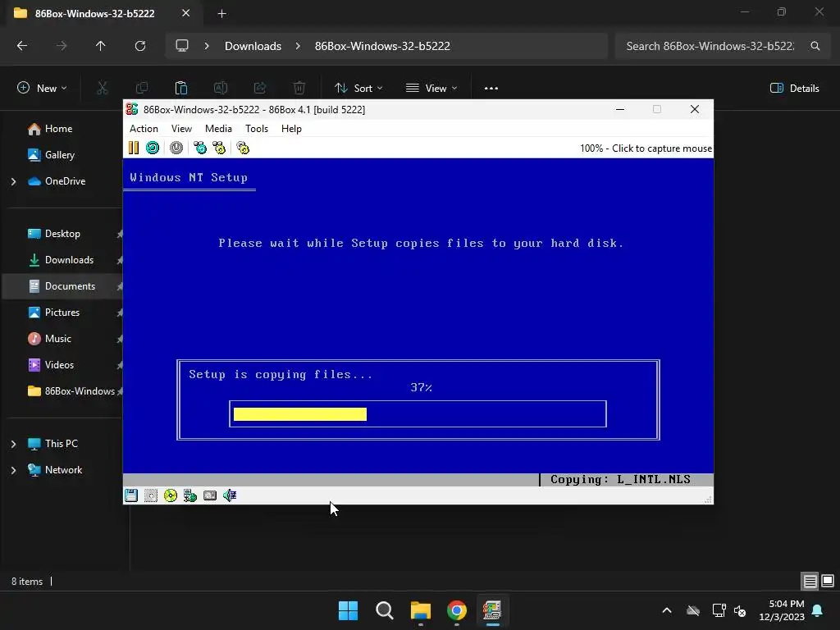Open the Windows Start menu

point(348,610)
